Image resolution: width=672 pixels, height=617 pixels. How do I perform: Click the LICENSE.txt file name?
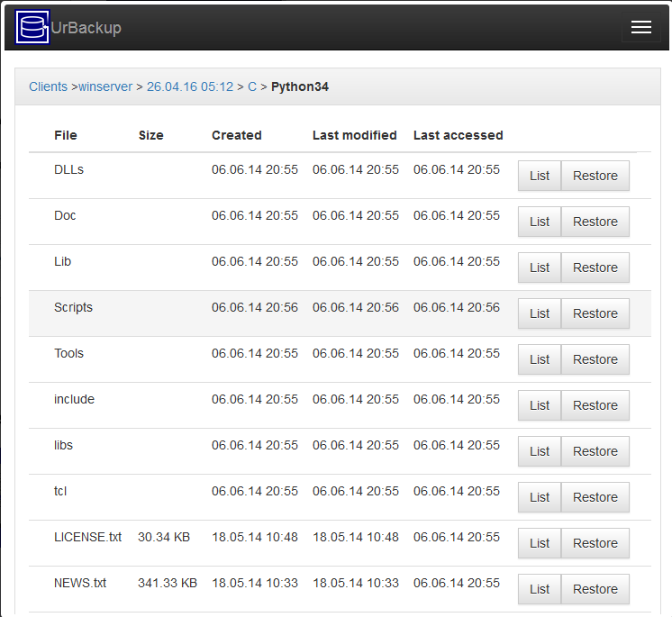88,537
